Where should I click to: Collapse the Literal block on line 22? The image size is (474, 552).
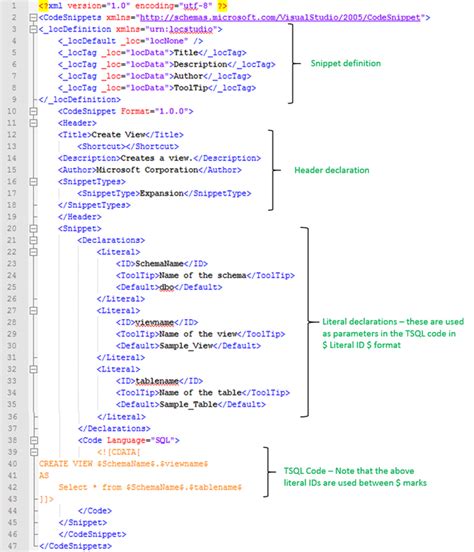click(x=33, y=252)
